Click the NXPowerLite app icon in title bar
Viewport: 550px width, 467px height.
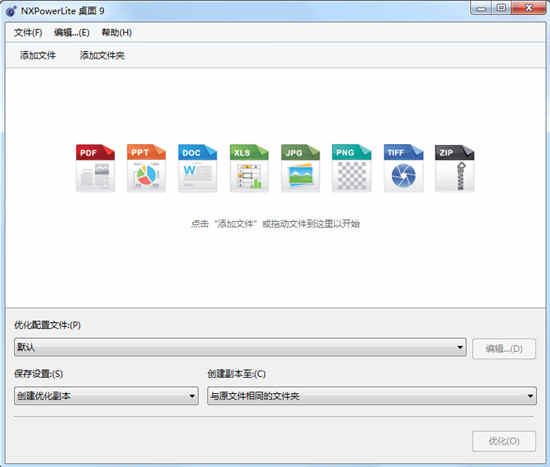point(11,11)
